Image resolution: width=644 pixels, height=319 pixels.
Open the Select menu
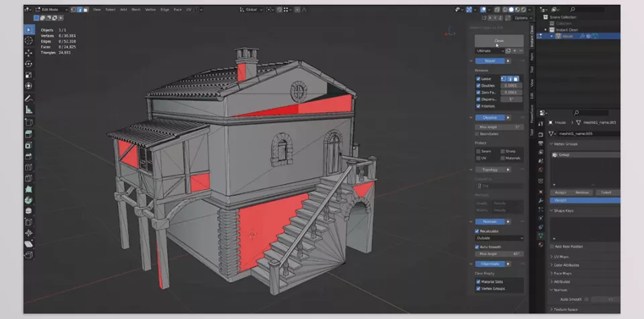tap(111, 9)
